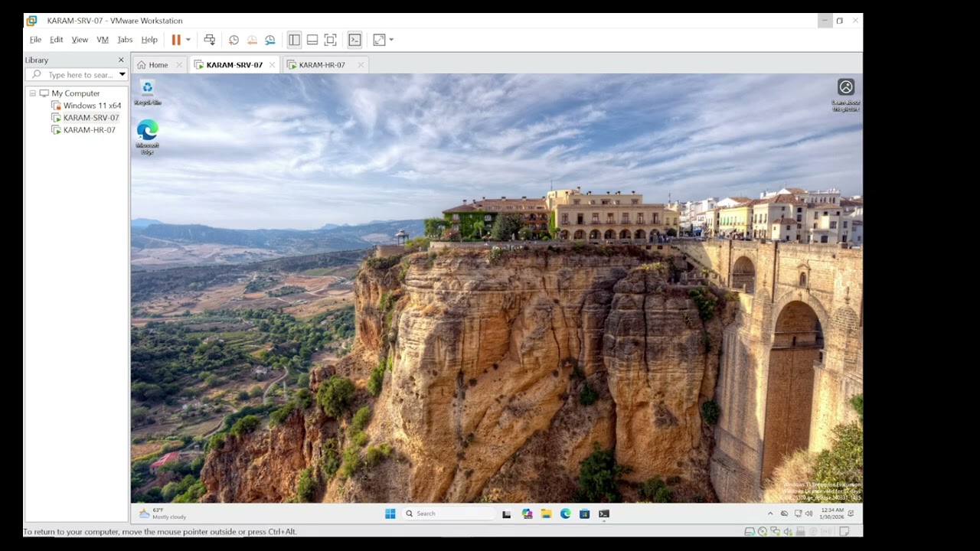Open the weather widget showing Mostly cloudy
Image resolution: width=980 pixels, height=551 pixels.
[x=163, y=514]
